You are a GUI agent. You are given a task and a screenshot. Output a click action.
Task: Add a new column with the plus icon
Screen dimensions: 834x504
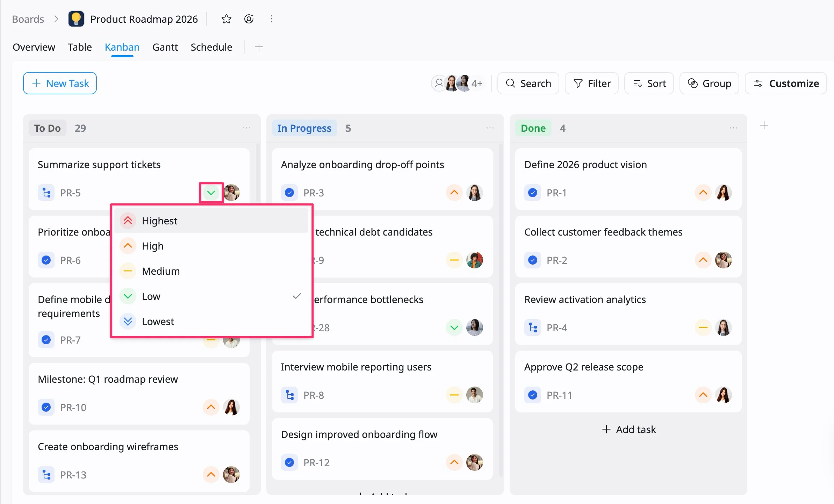click(764, 125)
